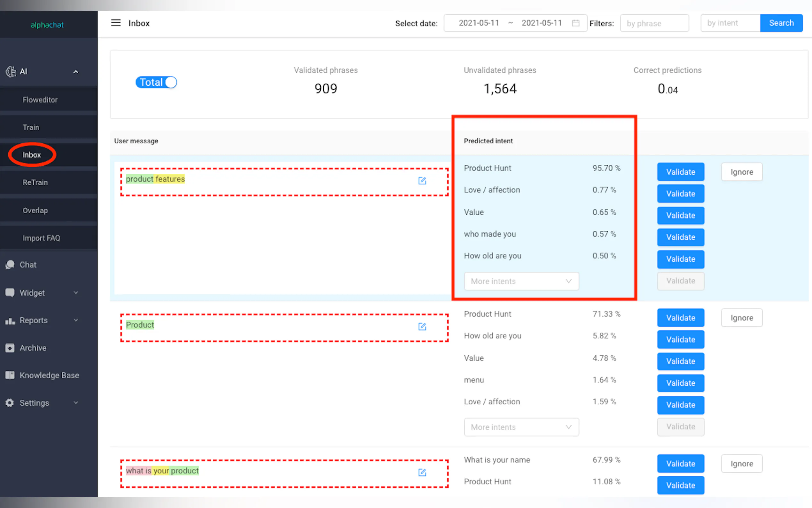This screenshot has height=508, width=812.
Task: Expand the Reports menu chevron
Action: click(x=76, y=320)
